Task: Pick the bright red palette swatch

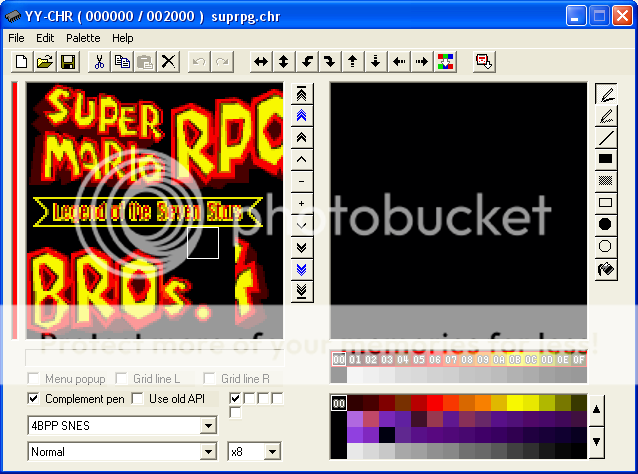Action: coord(435,403)
